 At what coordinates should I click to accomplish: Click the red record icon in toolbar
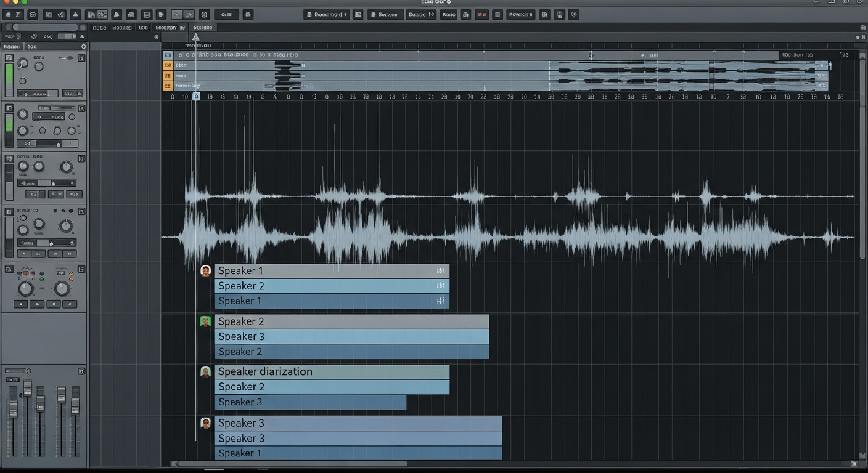[x=481, y=14]
